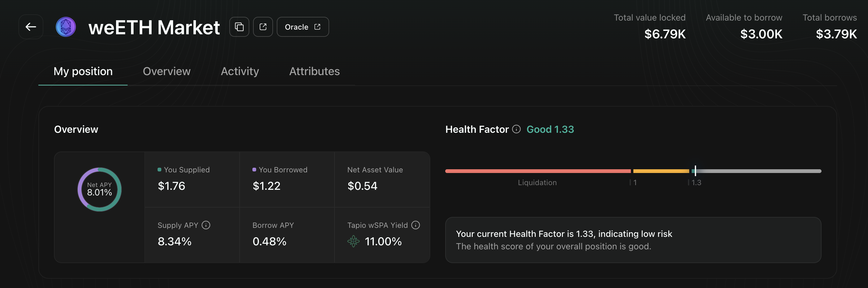Click the Total value locked figure

coord(665,34)
